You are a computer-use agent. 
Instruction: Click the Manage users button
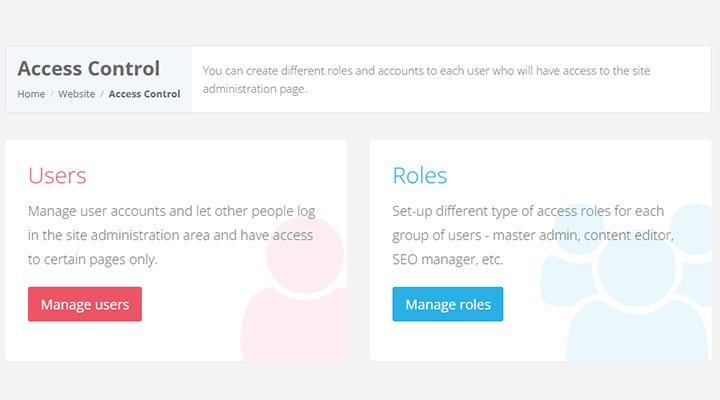pos(85,304)
